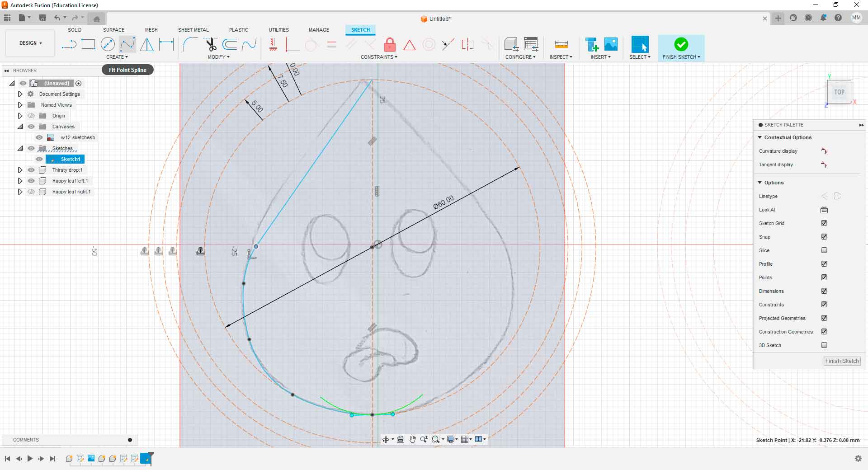Switch to the UTILITIES tab
Screen dimensions: 868x470
point(279,30)
